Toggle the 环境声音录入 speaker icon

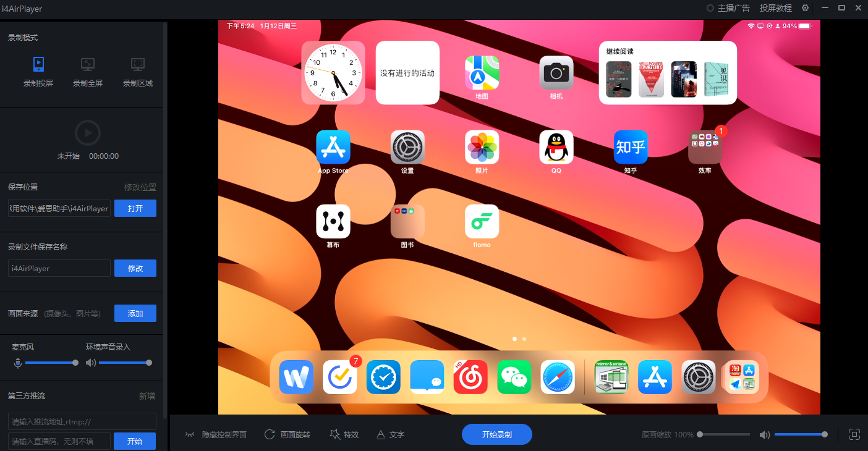click(91, 363)
